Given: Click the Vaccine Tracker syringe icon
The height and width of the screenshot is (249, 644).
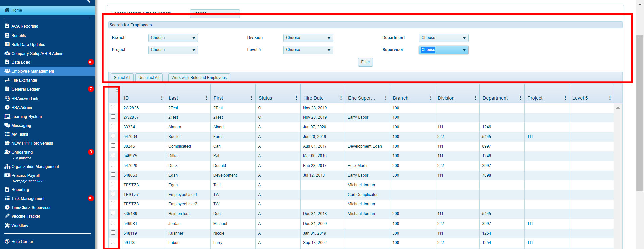Looking at the screenshot, I should [x=7, y=216].
